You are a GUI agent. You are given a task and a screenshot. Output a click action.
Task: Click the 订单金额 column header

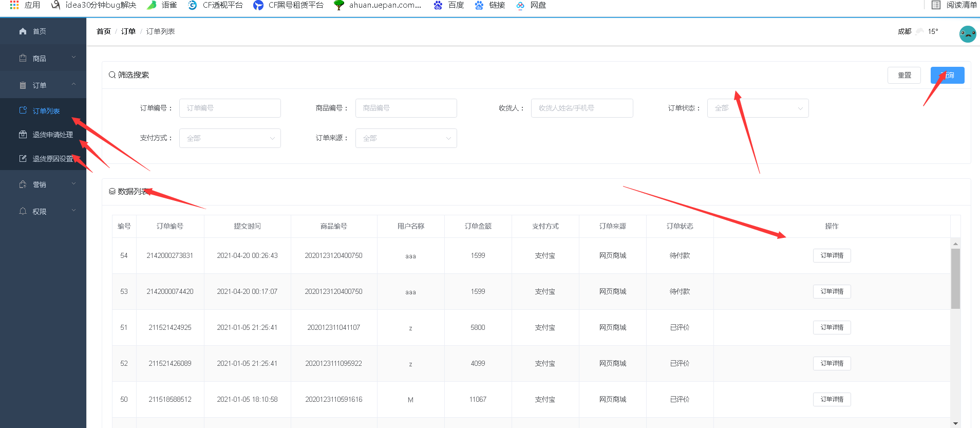(x=478, y=226)
